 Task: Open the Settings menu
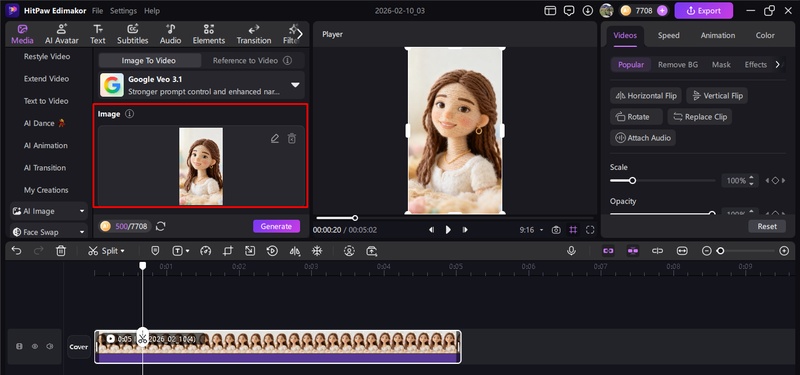(123, 11)
